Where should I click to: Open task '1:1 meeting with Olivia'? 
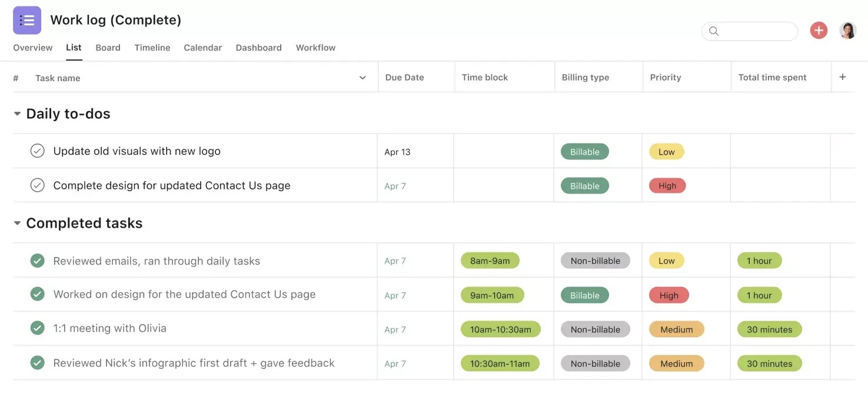point(109,328)
